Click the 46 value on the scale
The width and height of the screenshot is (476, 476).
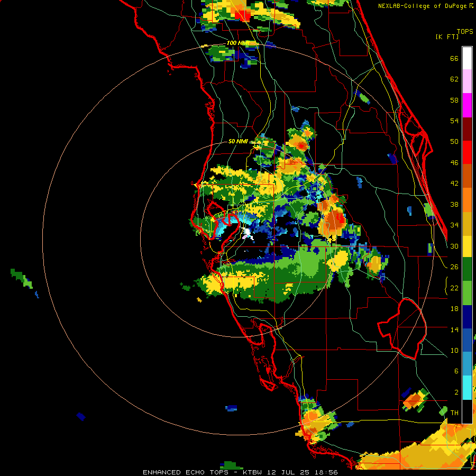click(x=454, y=163)
